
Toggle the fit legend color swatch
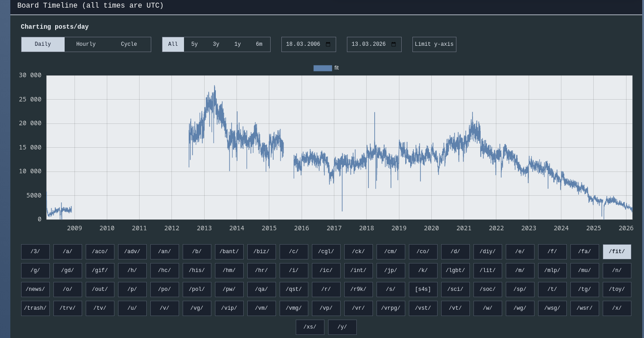tap(323, 68)
